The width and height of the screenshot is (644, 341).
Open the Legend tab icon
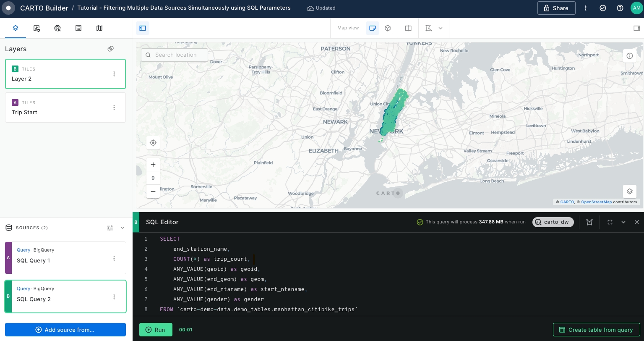tap(78, 28)
